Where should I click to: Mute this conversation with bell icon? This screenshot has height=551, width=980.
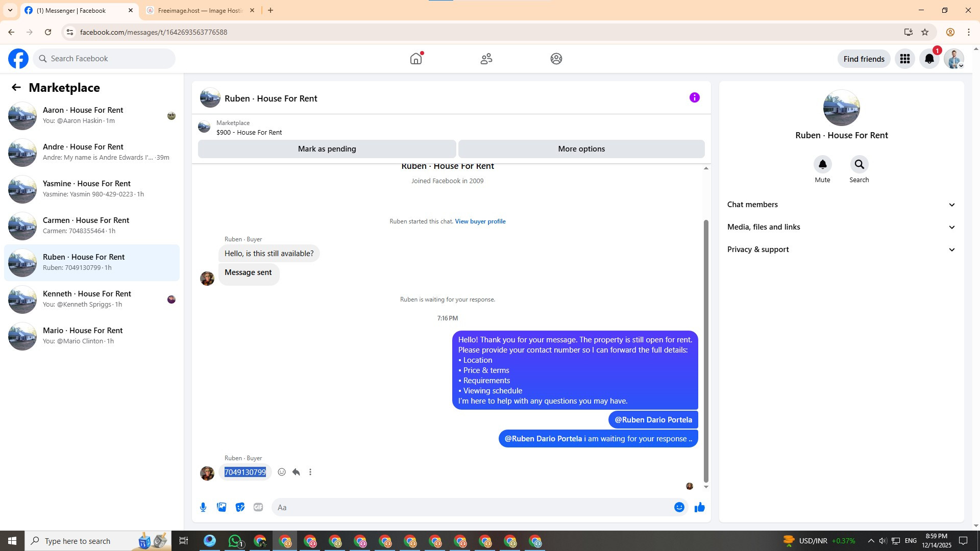pyautogui.click(x=822, y=164)
